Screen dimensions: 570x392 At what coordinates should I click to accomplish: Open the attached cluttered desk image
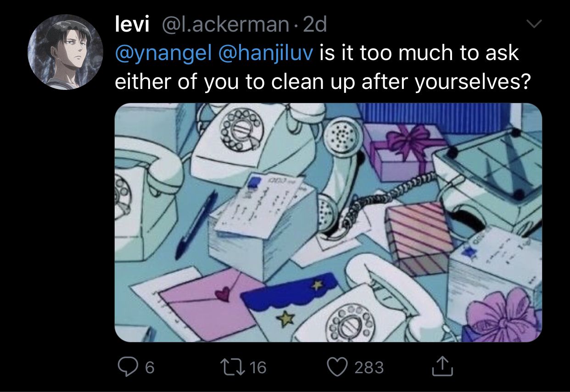tap(328, 222)
